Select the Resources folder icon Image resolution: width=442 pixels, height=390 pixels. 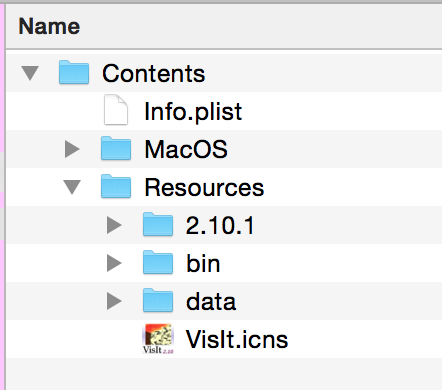coord(116,186)
